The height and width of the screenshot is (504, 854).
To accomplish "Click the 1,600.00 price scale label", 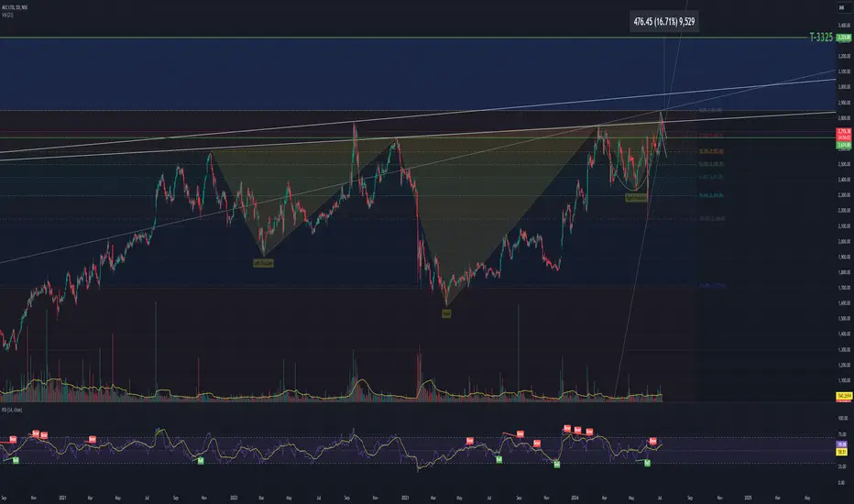I will click(844, 303).
